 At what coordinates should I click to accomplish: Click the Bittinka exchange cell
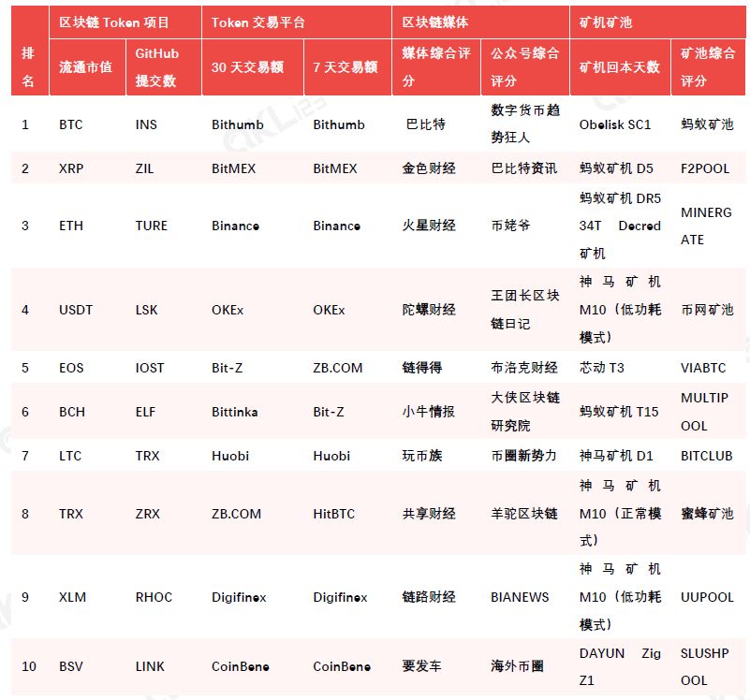(x=235, y=412)
